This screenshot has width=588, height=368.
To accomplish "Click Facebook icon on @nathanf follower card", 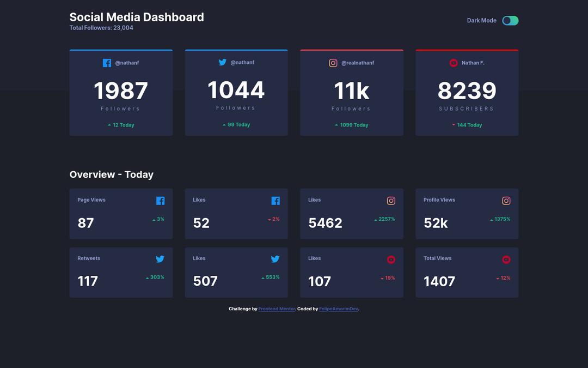I will pyautogui.click(x=107, y=63).
